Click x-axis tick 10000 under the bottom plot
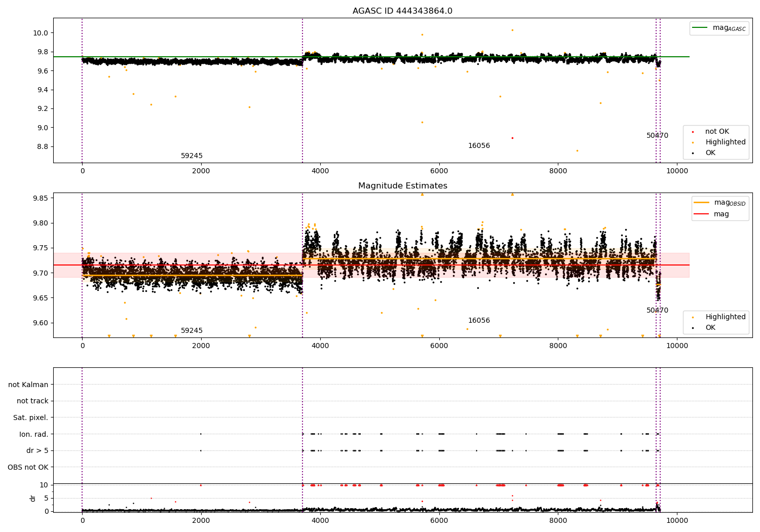The height and width of the screenshot is (532, 760). click(x=677, y=521)
